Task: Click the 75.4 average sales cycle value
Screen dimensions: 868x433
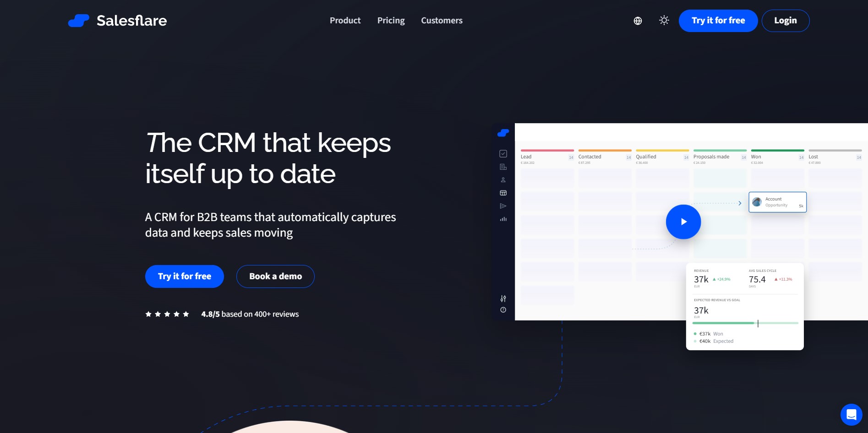Action: point(757,279)
